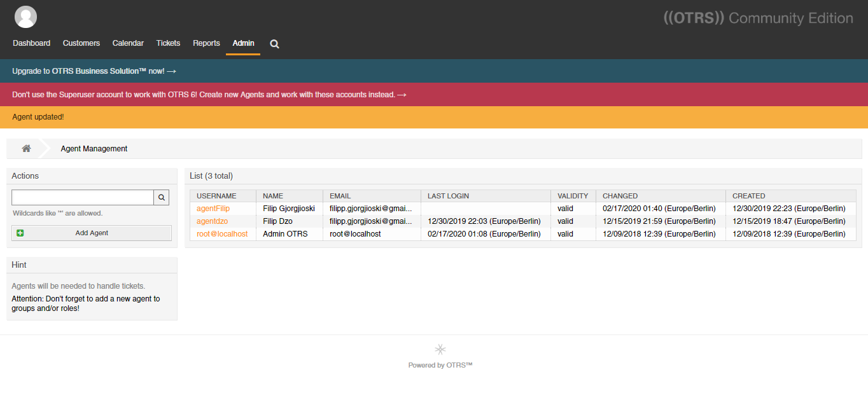The image size is (868, 400).
Task: Open the Calendar menu
Action: 128,43
